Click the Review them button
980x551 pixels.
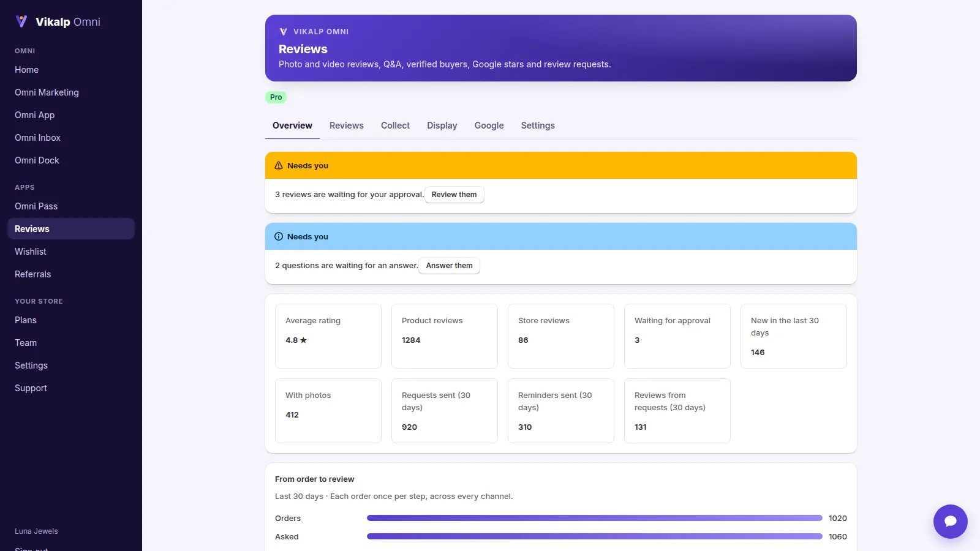(x=454, y=195)
